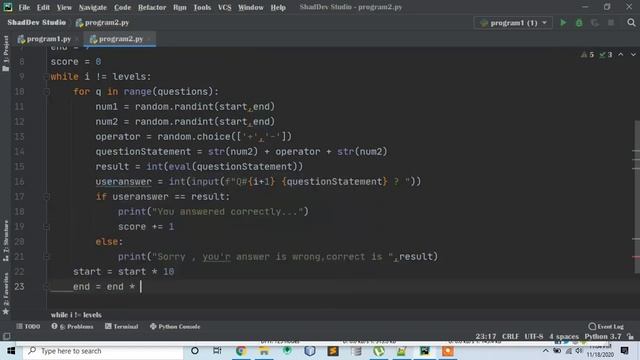Place cursor on line 22 'start = start * 10'

click(124, 272)
